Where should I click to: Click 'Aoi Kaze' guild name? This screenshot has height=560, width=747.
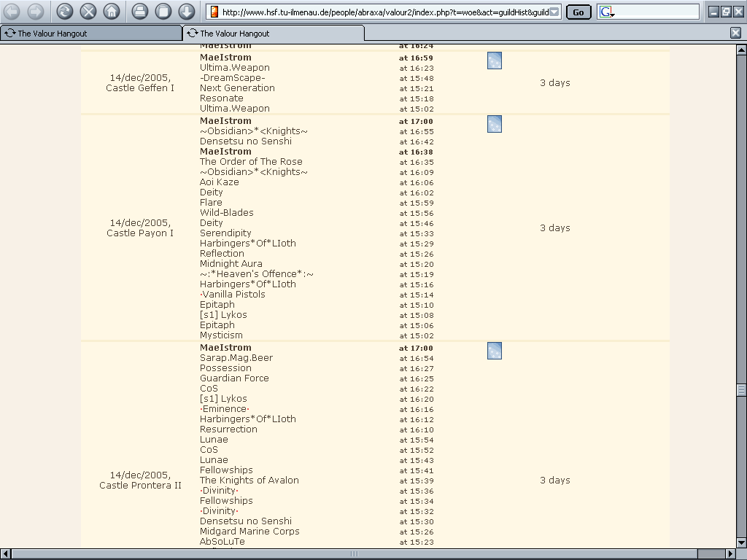click(219, 182)
